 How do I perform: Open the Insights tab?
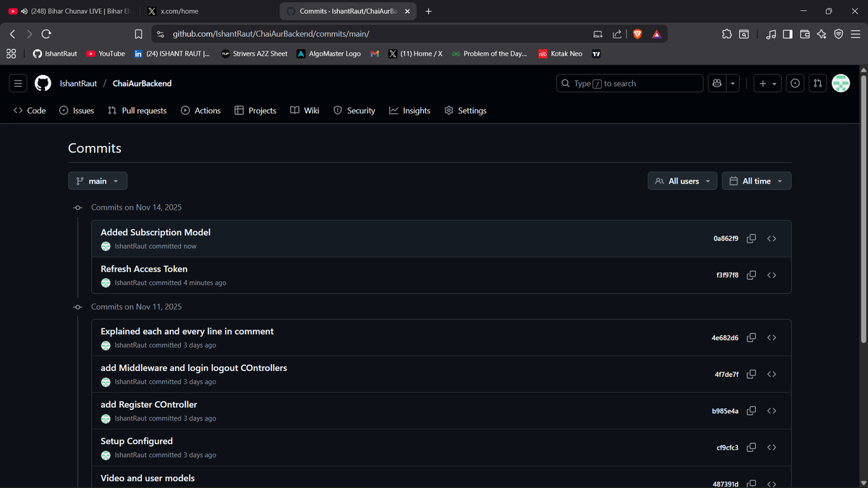pyautogui.click(x=409, y=111)
